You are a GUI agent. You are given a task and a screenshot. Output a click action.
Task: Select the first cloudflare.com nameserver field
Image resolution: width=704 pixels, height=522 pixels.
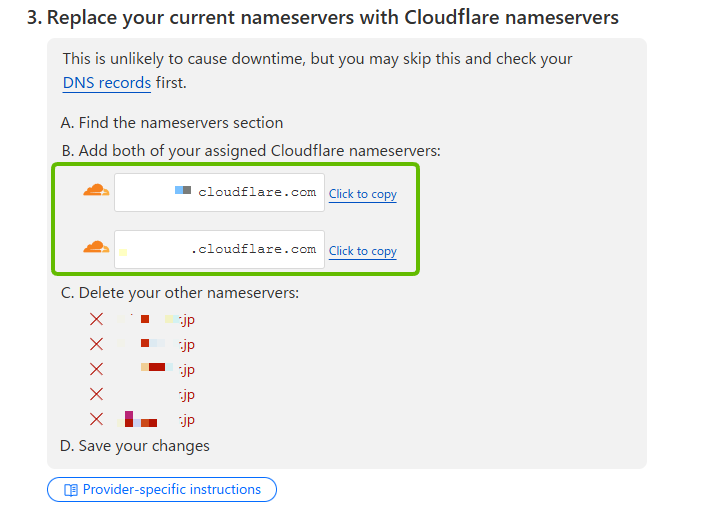(219, 192)
